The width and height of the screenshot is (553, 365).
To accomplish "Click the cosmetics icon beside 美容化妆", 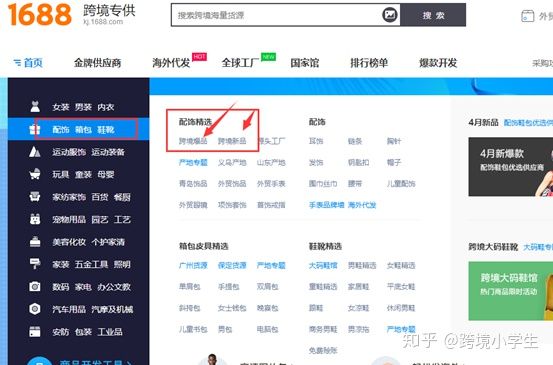I will click(35, 242).
